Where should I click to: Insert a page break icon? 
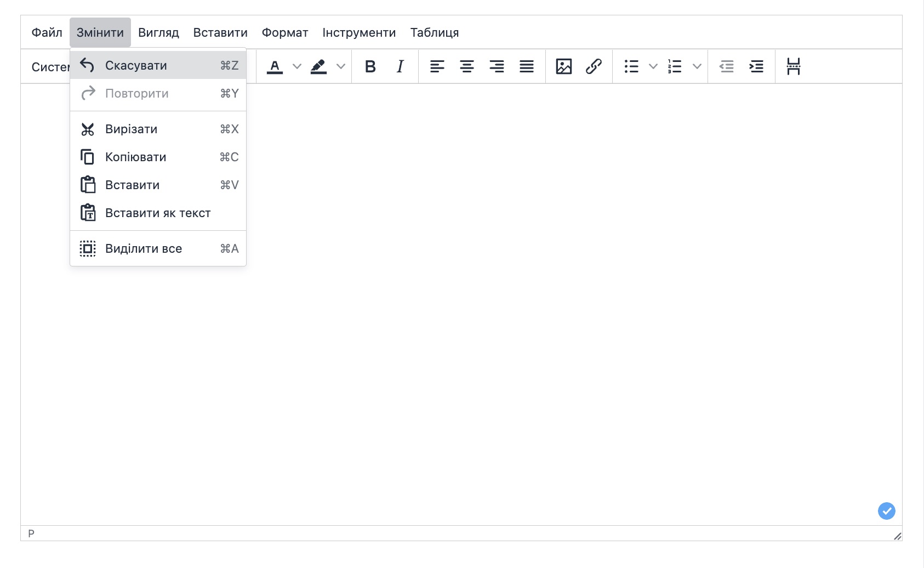tap(793, 66)
